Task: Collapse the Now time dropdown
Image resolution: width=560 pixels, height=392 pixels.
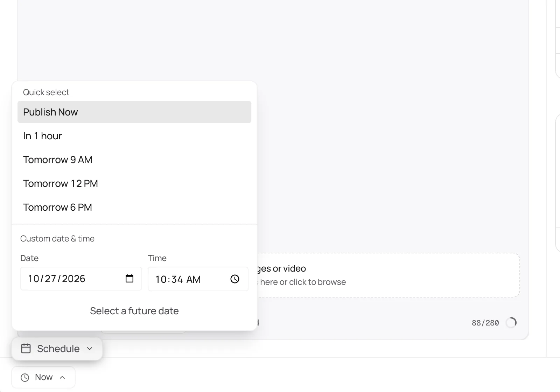Action: (43, 377)
